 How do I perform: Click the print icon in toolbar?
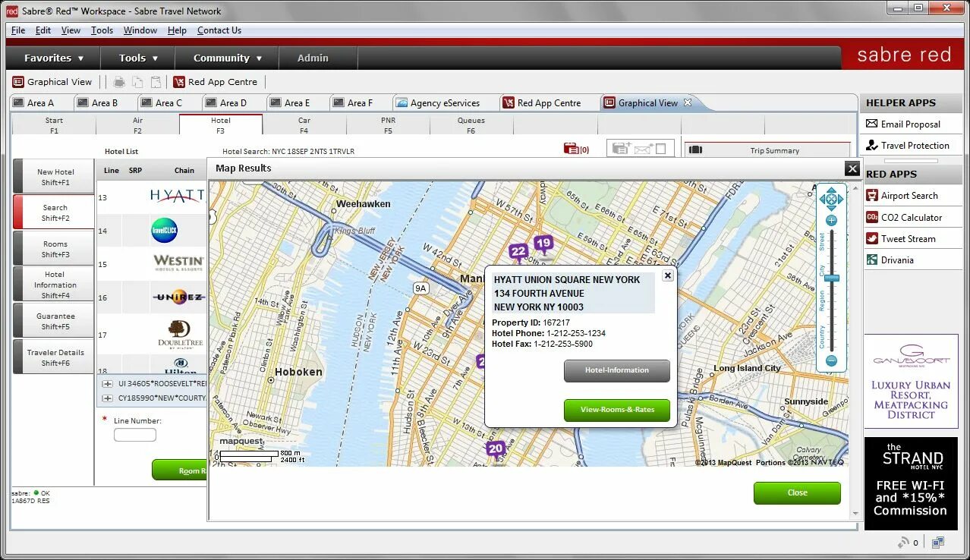point(119,82)
